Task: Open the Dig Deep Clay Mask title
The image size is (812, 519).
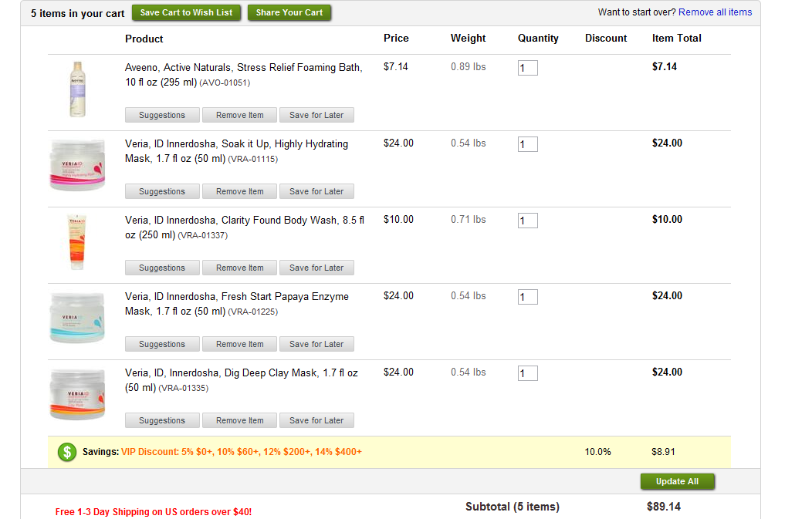Action: (x=242, y=380)
